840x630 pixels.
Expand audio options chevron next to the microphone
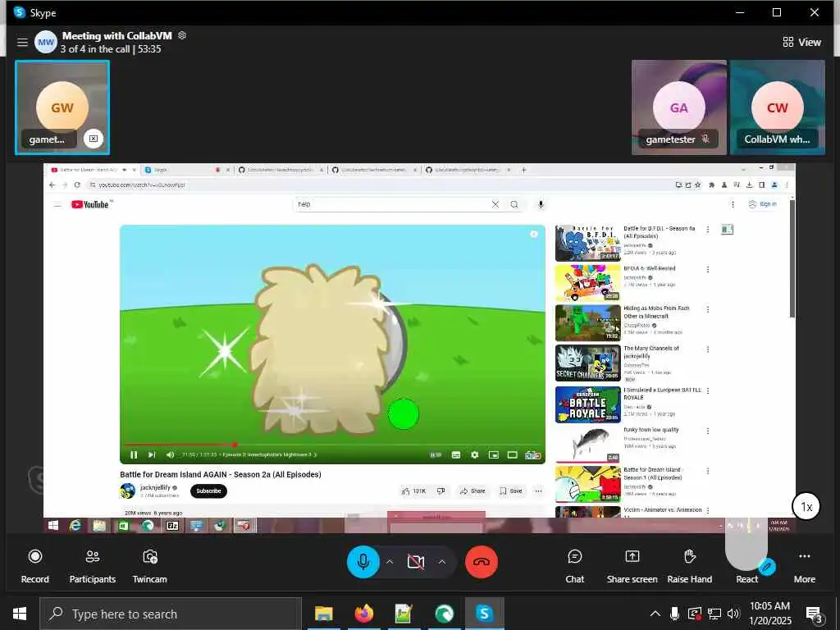coord(390,561)
